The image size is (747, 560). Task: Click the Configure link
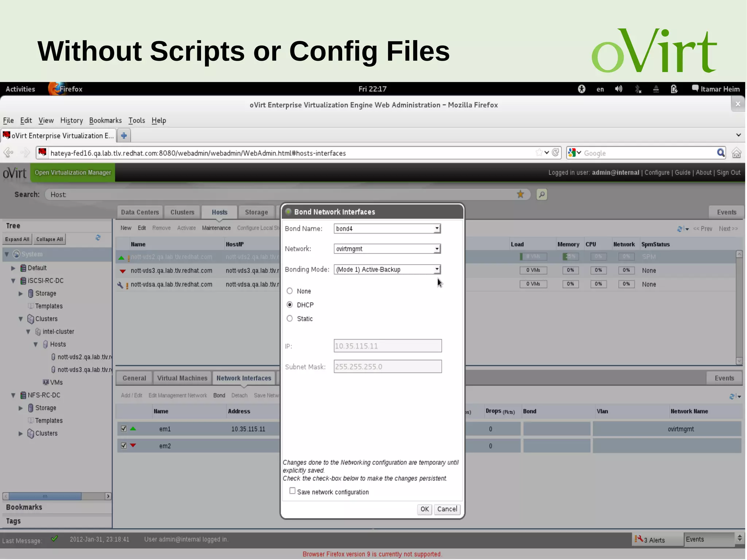(x=657, y=173)
